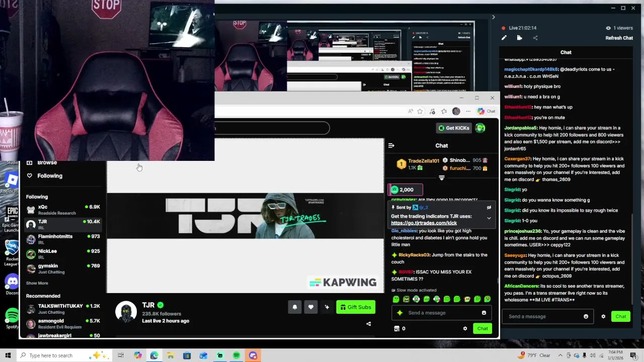644x362 pixels.
Task: Click the browser favorites star icon
Action: 420,111
